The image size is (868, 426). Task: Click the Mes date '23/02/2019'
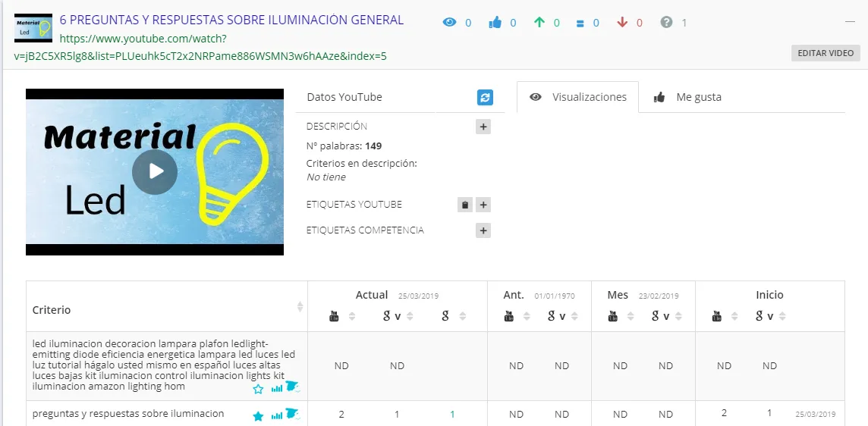coord(658,296)
